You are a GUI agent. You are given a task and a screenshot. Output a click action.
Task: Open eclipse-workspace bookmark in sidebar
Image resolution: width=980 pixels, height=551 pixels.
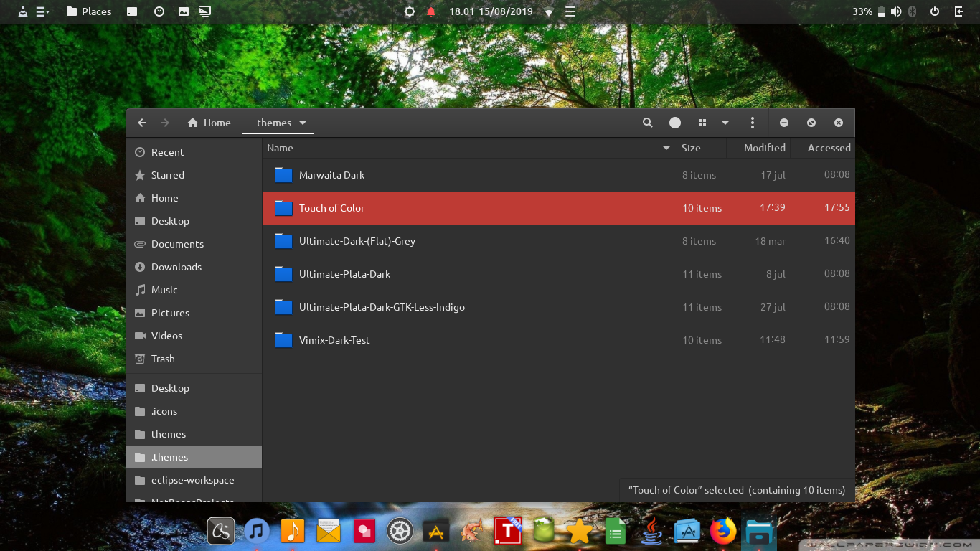194,480
